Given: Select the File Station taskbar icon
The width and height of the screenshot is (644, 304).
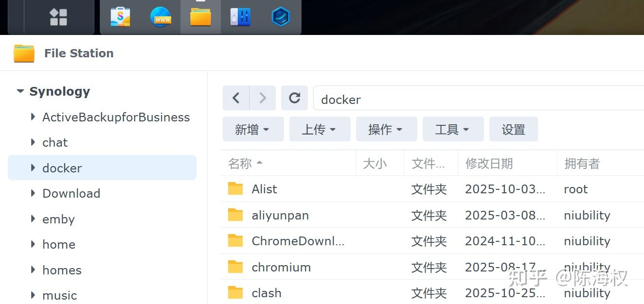Looking at the screenshot, I should [200, 17].
